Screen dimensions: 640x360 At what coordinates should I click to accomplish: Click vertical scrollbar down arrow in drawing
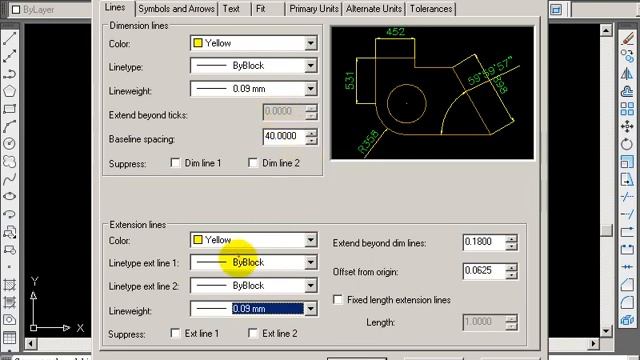pyautogui.click(x=606, y=331)
